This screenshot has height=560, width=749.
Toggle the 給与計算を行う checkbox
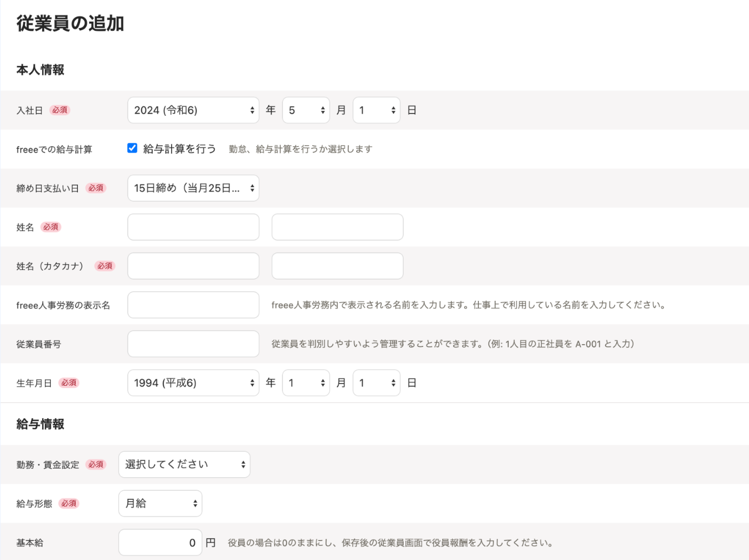click(x=132, y=148)
